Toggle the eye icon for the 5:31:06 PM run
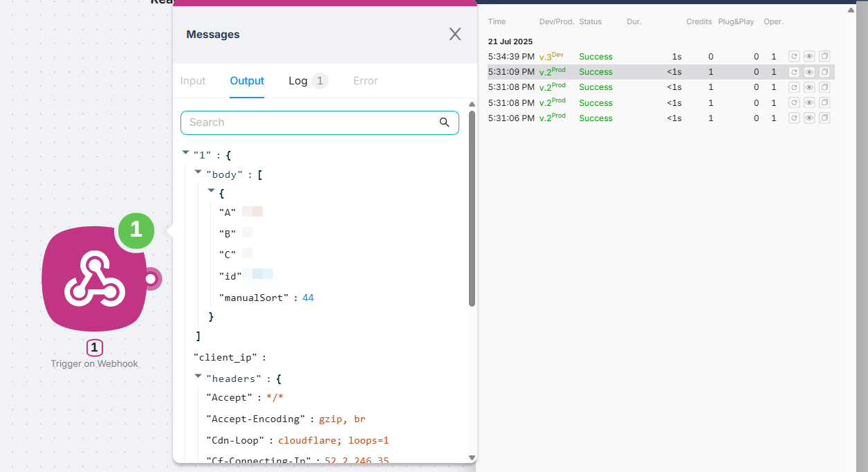 click(809, 118)
